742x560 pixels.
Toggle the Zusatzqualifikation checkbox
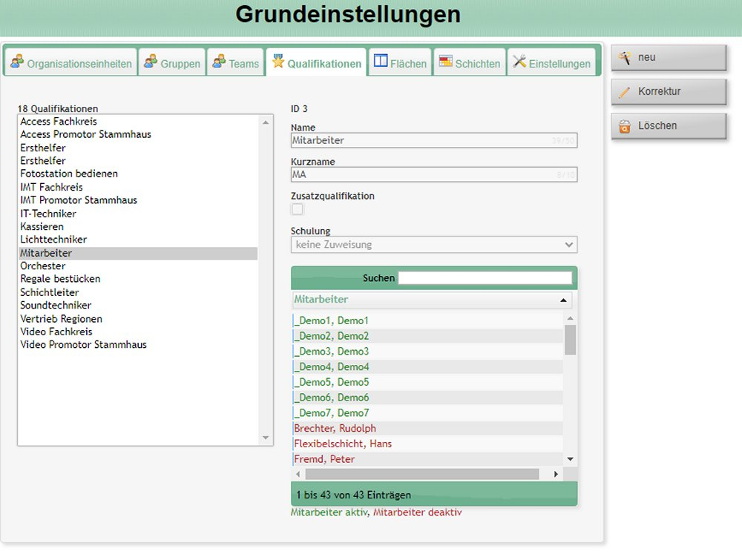[x=298, y=209]
